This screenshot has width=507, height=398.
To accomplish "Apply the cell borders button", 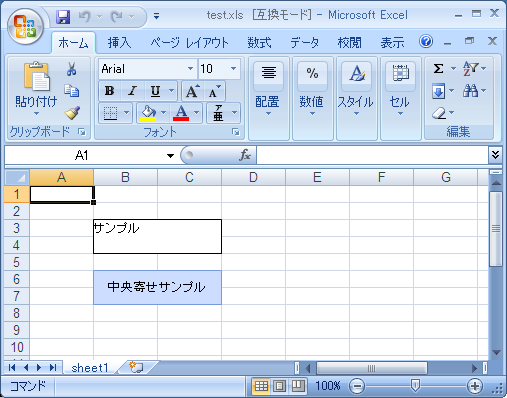I will [110, 113].
